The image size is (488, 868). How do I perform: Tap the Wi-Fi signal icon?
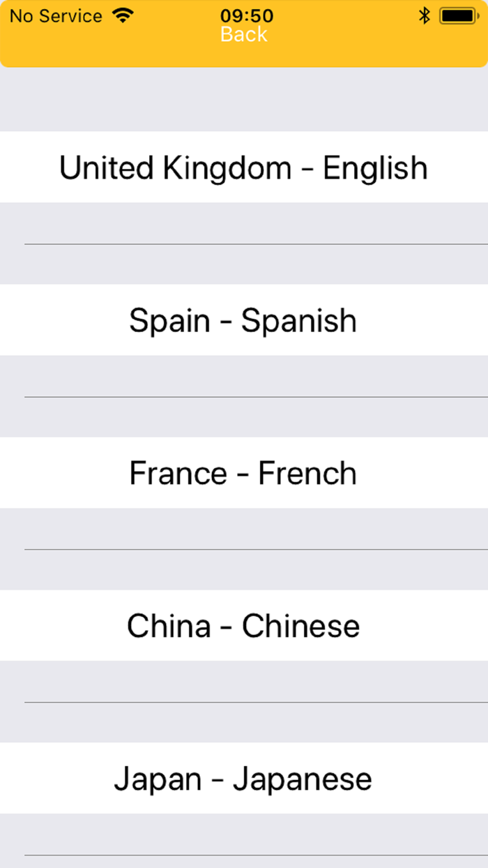pos(123,15)
